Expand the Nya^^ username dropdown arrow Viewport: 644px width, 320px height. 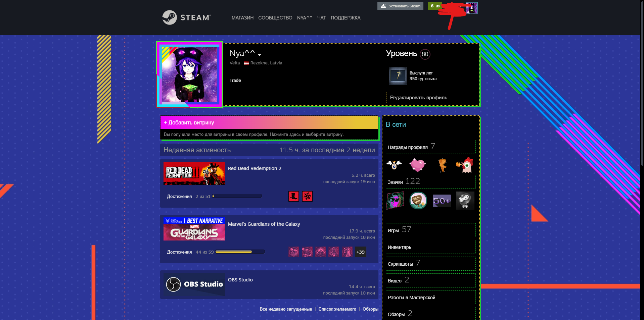pyautogui.click(x=259, y=55)
